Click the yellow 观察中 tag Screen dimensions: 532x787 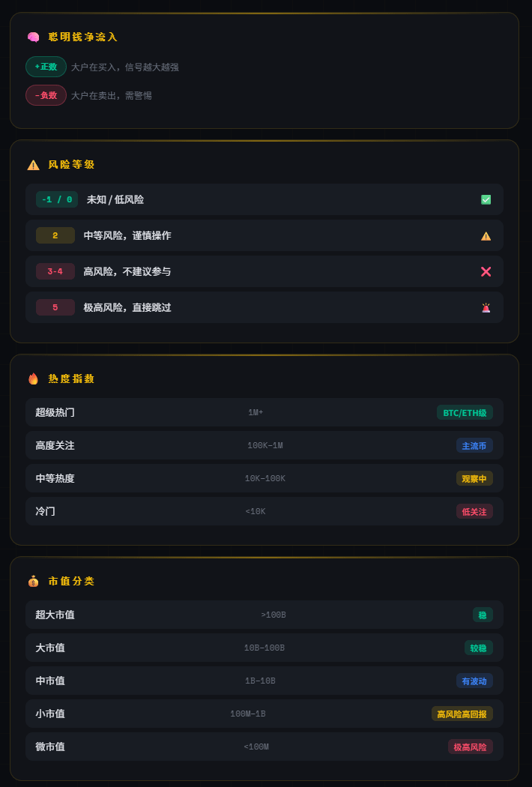click(474, 479)
